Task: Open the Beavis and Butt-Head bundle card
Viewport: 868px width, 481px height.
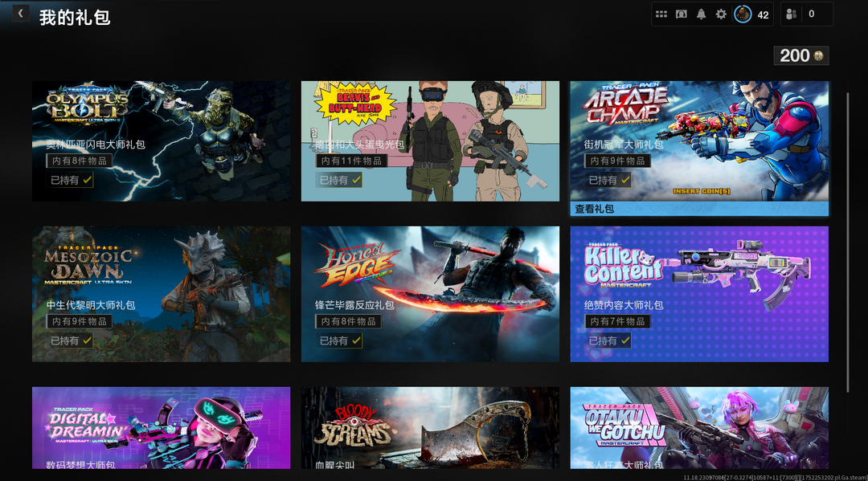Action: 430,141
